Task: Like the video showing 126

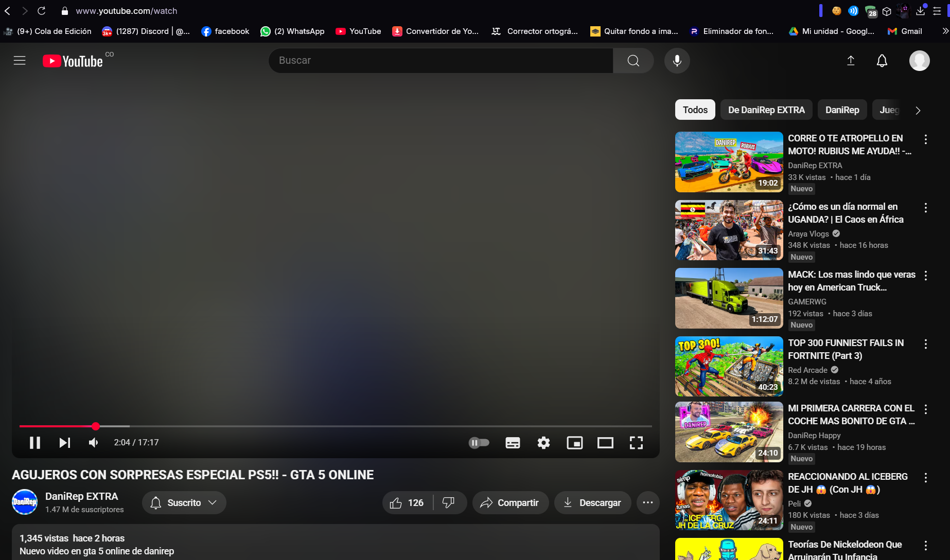Action: [x=407, y=502]
